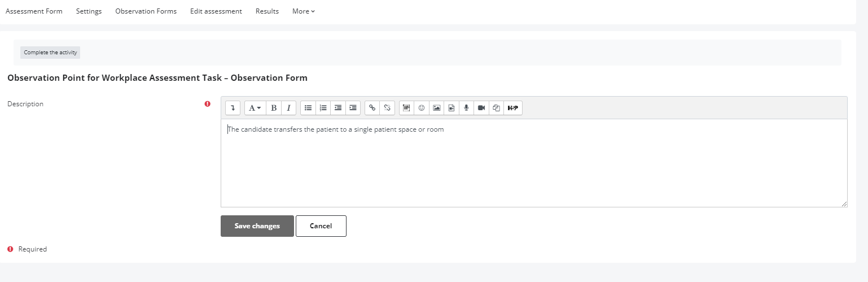Indent the selected text

click(353, 108)
